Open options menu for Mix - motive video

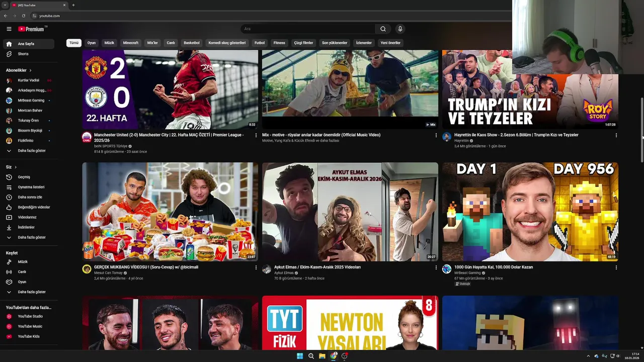[436, 135]
